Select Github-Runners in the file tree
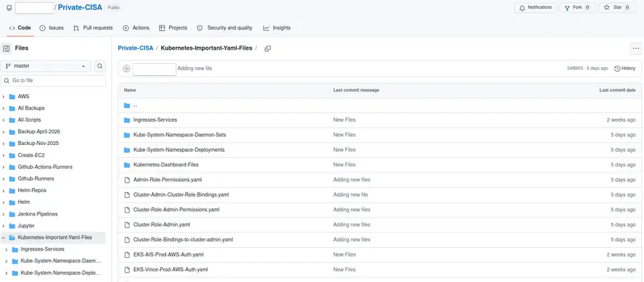 pyautogui.click(x=36, y=179)
